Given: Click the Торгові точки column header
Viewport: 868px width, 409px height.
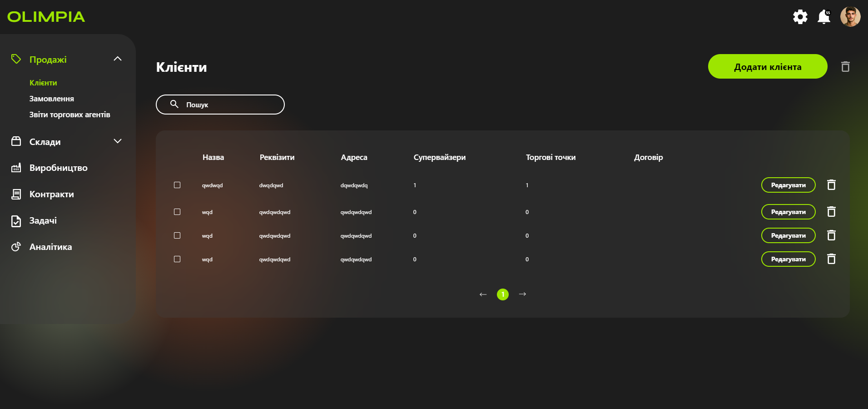Looking at the screenshot, I should pyautogui.click(x=551, y=157).
